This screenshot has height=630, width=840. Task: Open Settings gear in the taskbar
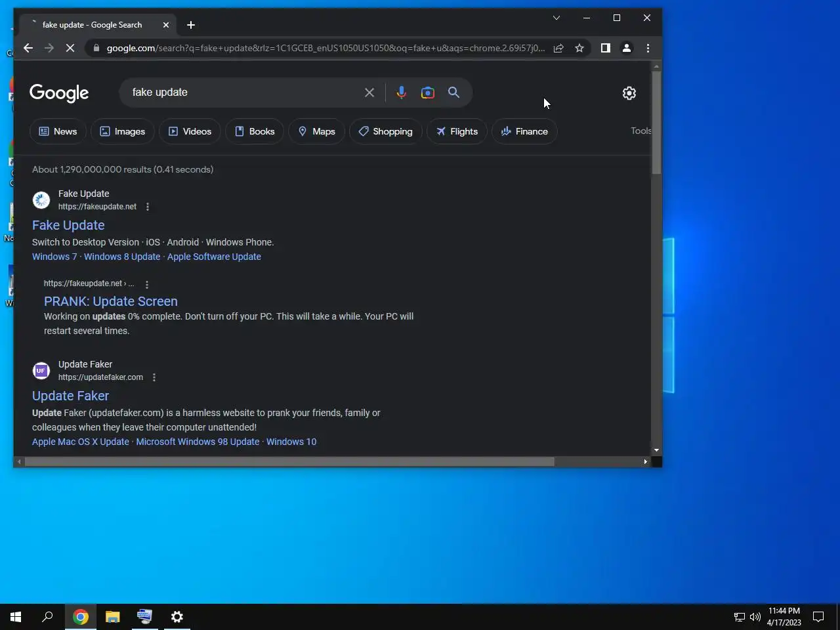click(177, 617)
